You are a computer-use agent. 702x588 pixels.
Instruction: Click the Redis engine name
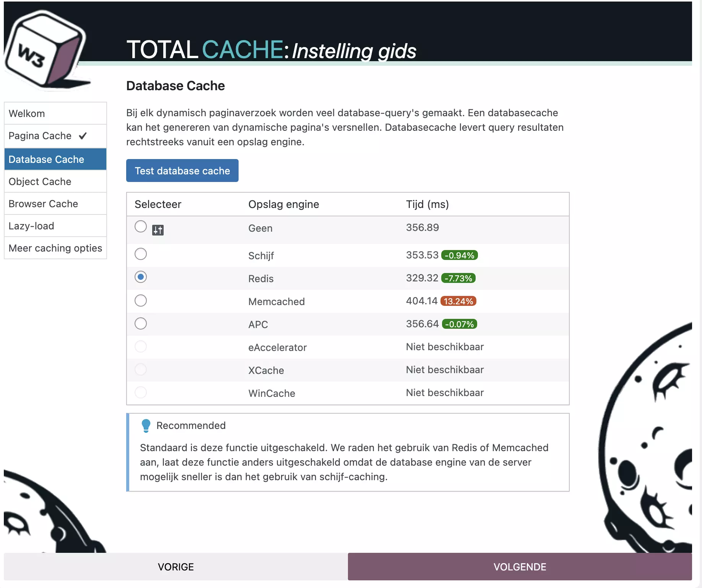pos(261,279)
